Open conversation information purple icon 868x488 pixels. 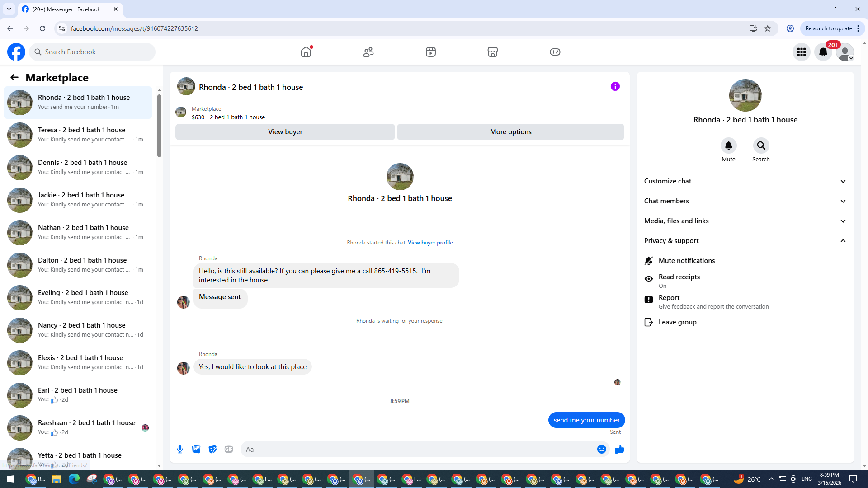point(615,86)
